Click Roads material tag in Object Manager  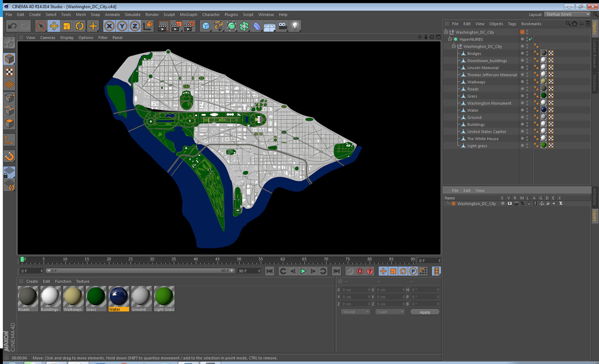click(x=544, y=89)
